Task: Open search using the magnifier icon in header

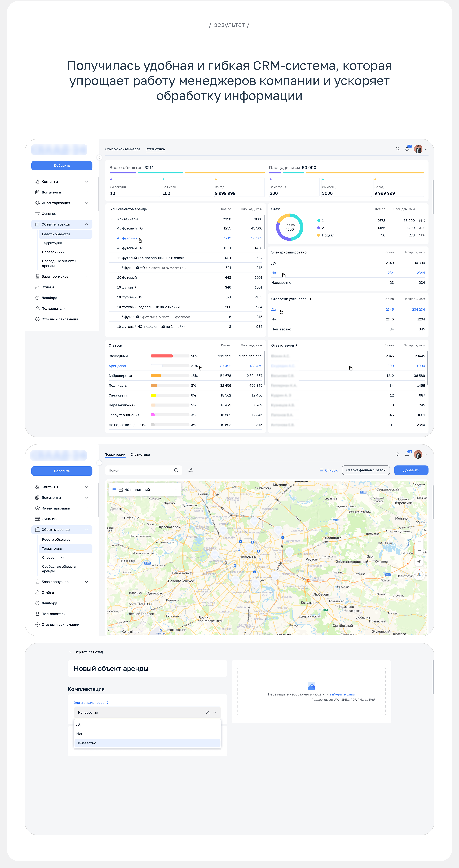Action: click(x=397, y=149)
